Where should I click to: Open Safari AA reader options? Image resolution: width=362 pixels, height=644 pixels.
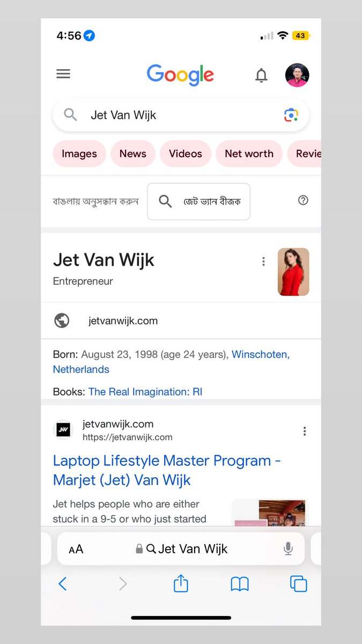coord(76,549)
